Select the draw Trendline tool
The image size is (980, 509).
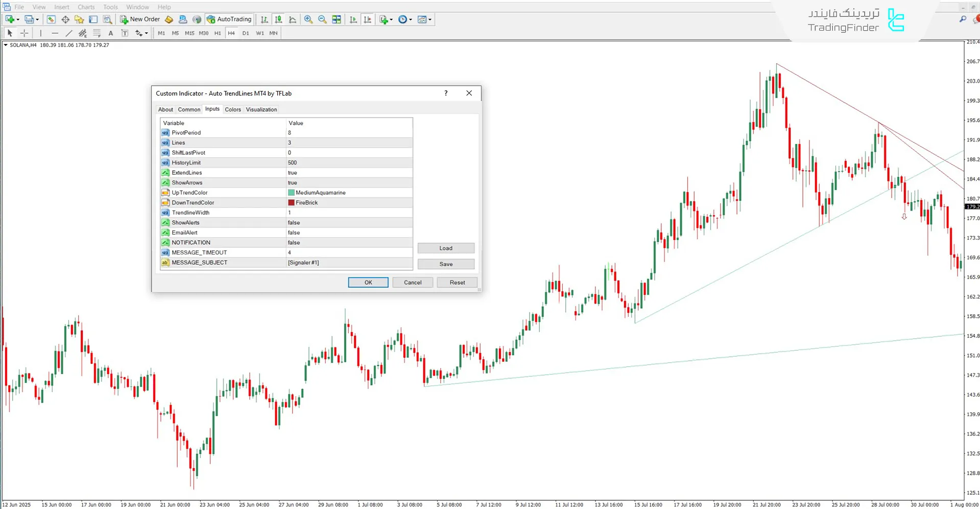tap(69, 33)
